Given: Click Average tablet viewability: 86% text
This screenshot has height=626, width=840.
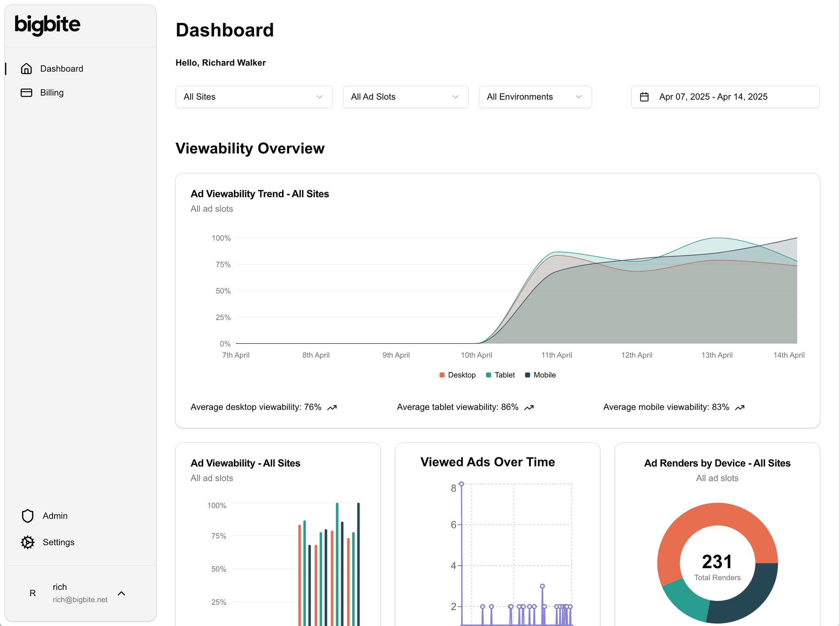Looking at the screenshot, I should click(x=458, y=407).
